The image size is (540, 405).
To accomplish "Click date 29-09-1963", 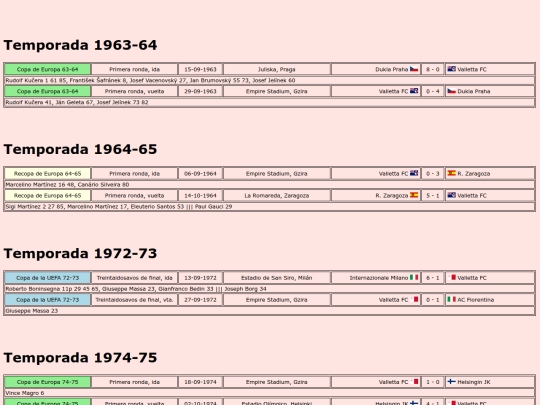I will click(200, 91).
